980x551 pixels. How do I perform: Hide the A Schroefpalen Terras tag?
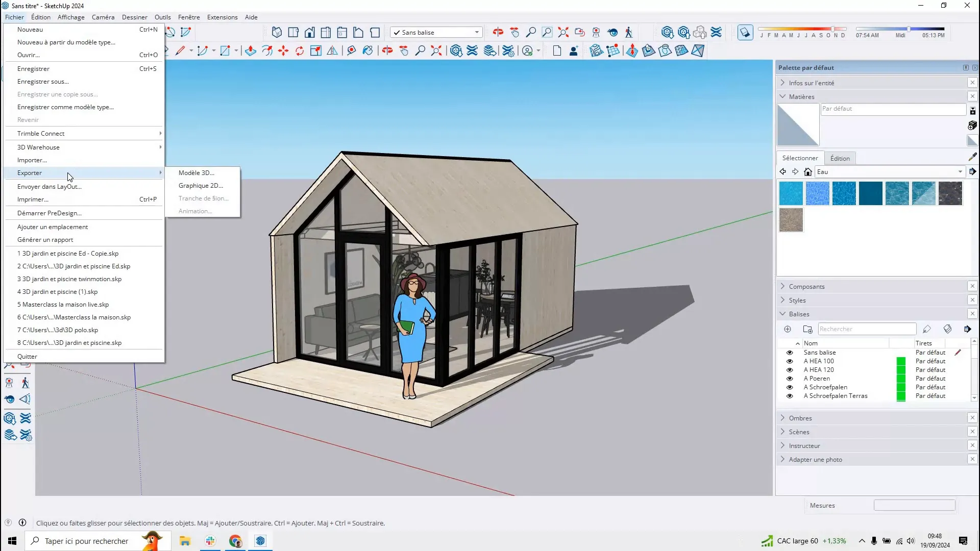pos(790,396)
